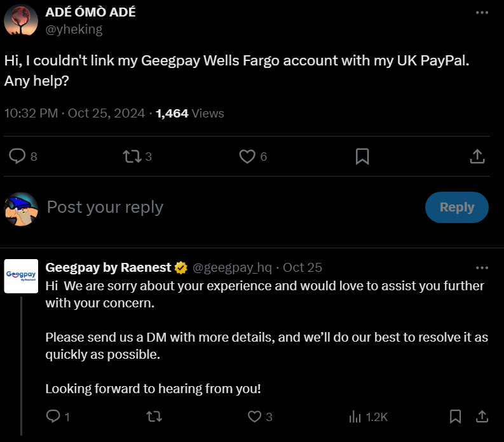This screenshot has width=504, height=442.
Task: Open more options on Geegpay reply
Action: pos(482,267)
